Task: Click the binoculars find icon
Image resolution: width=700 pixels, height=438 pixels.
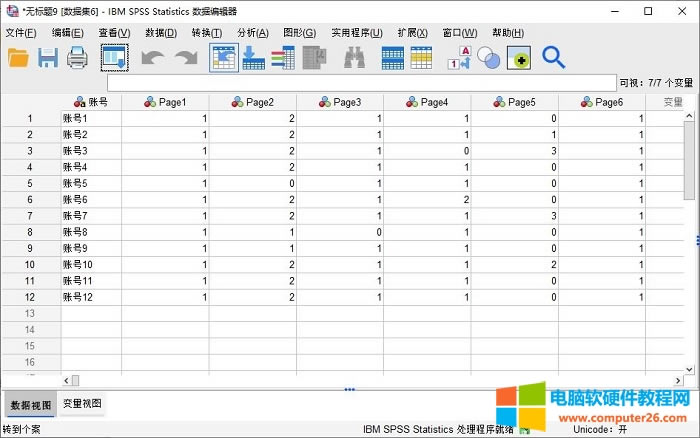Action: point(354,59)
